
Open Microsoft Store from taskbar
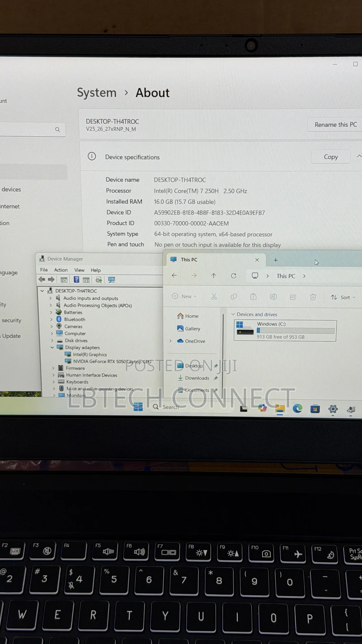click(315, 409)
